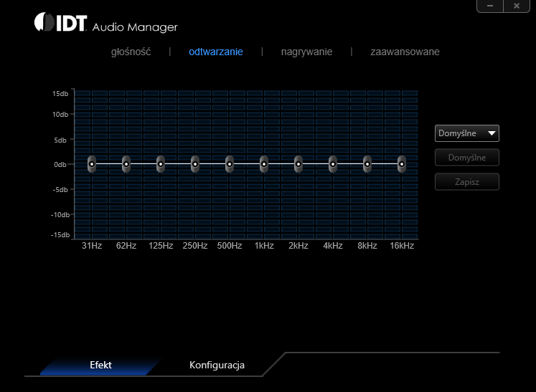Close the Audio Manager window

point(517,6)
